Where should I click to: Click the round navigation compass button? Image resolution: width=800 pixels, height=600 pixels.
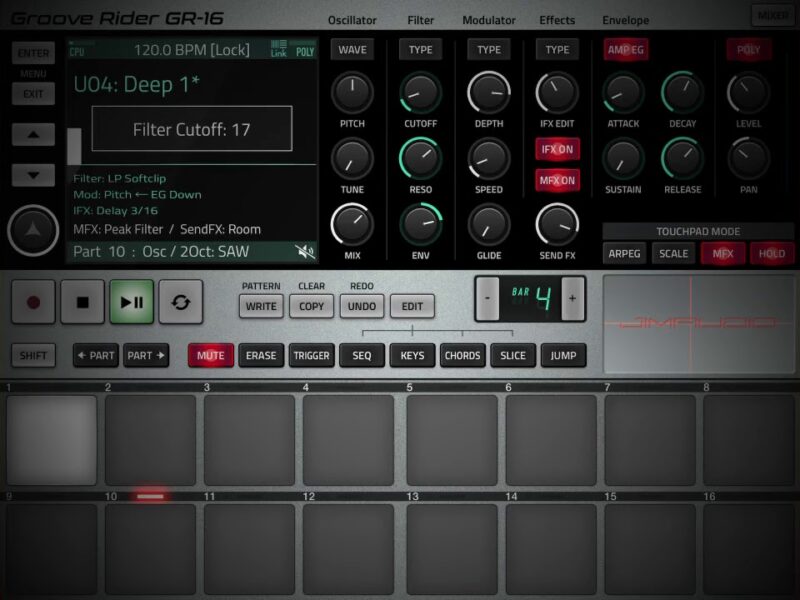coord(33,231)
